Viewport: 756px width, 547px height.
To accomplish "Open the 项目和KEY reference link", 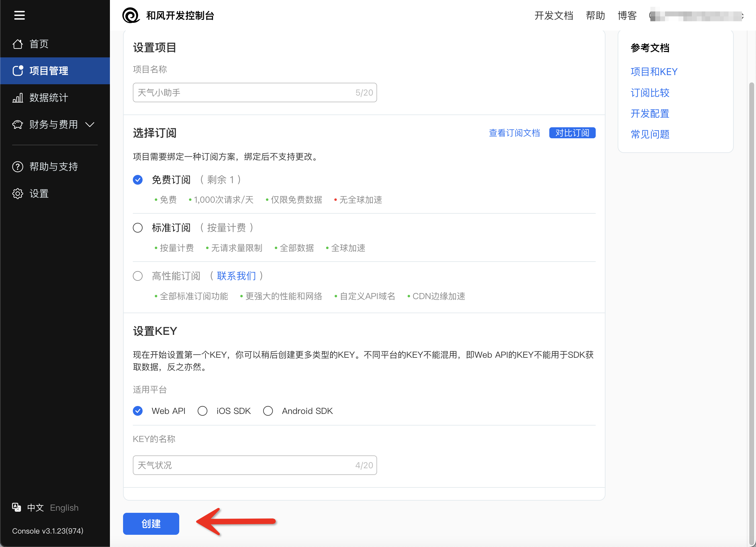I will coord(654,72).
